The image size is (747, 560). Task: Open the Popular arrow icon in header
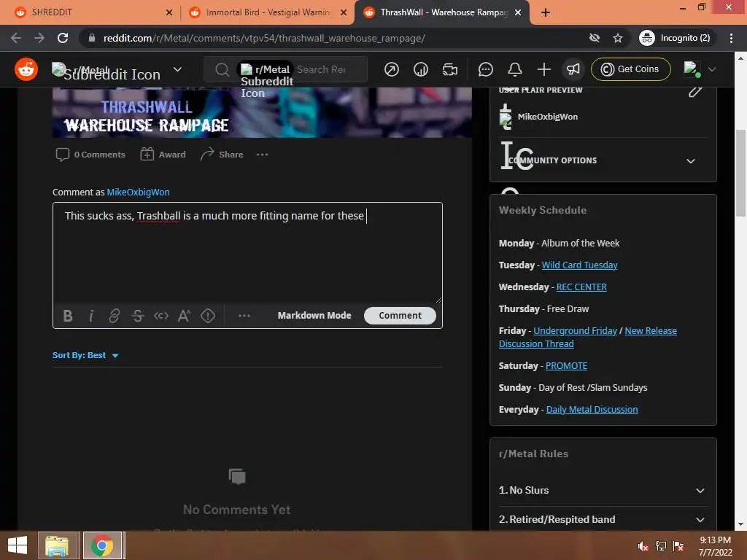[x=391, y=69]
